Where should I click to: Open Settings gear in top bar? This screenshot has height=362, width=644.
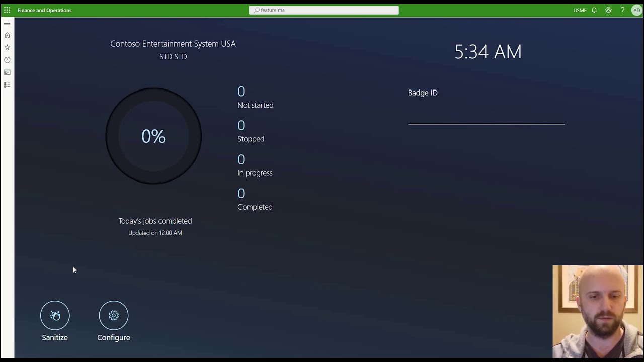coord(608,10)
